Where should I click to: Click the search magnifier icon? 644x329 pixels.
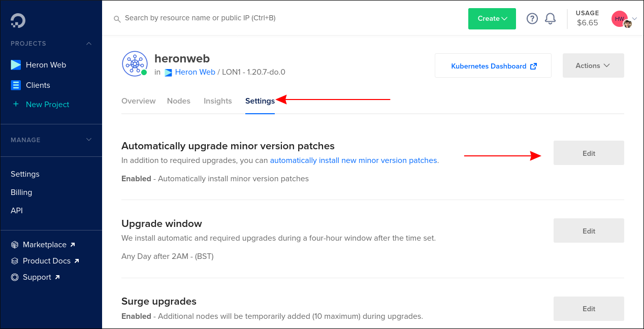(x=117, y=18)
